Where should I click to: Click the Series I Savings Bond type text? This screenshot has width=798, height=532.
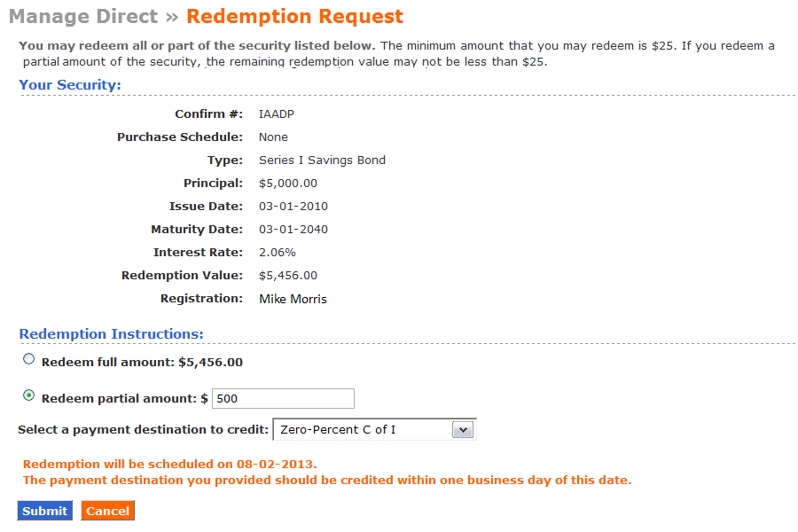coord(322,160)
